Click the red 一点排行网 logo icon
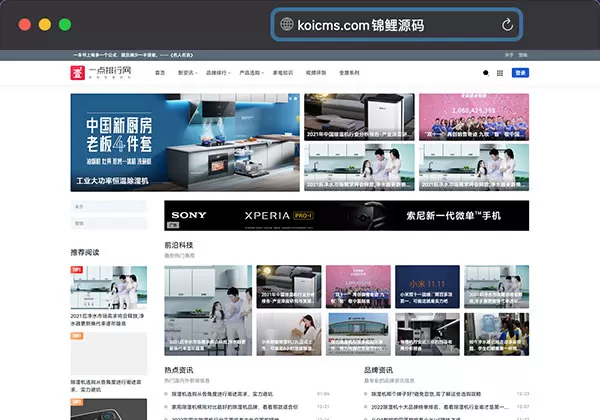The image size is (600, 420). click(78, 73)
